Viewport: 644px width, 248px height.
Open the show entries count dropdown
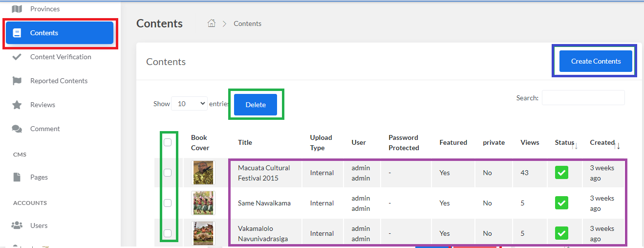(189, 104)
